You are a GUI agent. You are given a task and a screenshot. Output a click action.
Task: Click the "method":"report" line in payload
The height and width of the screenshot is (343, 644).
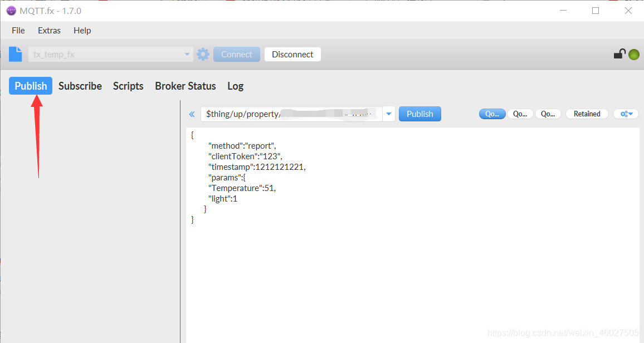242,146
